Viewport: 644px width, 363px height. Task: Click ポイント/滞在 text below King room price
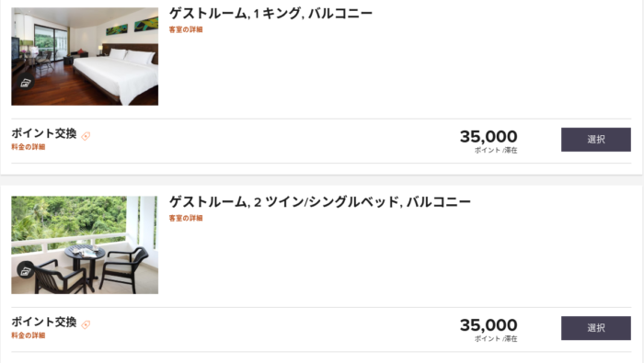point(496,150)
